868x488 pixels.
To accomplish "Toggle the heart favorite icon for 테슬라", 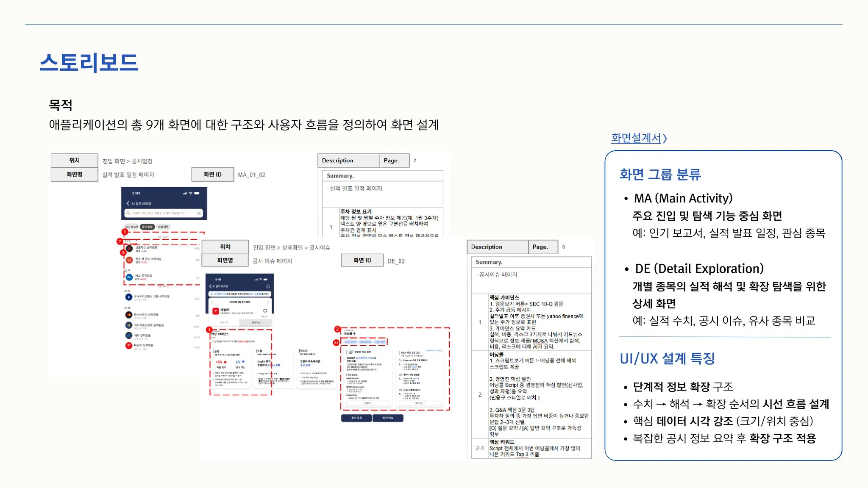I will (x=265, y=311).
